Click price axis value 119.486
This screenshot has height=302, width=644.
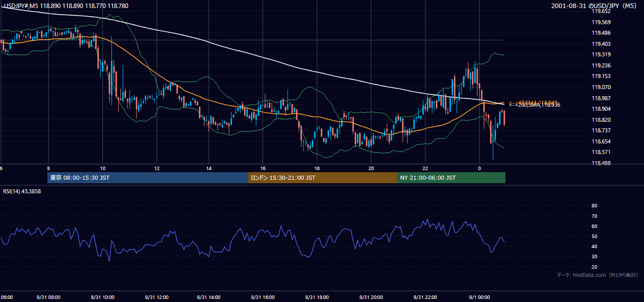(602, 33)
